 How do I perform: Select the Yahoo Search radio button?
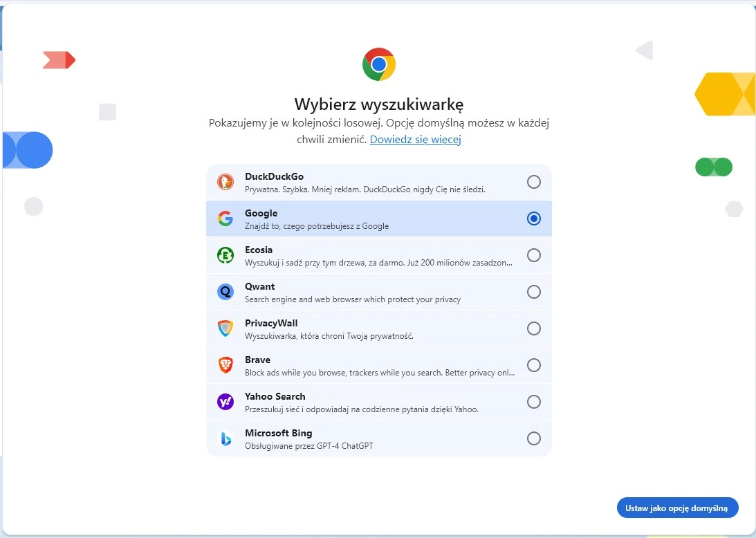click(x=533, y=401)
